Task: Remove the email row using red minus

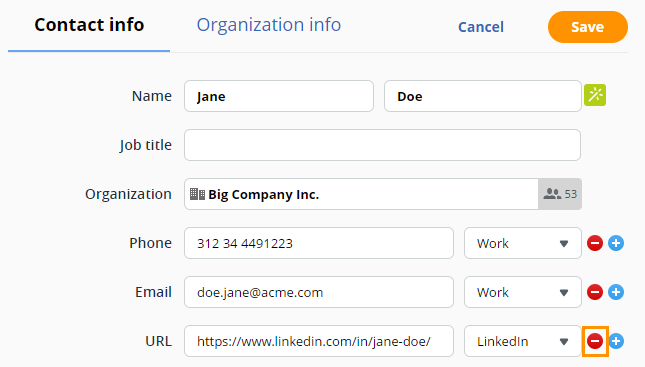Action: point(595,292)
